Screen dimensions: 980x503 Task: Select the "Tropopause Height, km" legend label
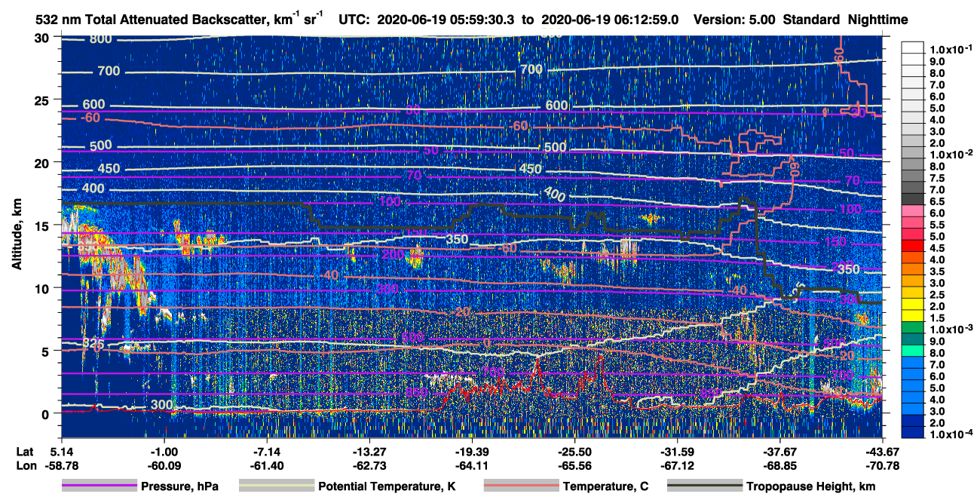(x=810, y=486)
